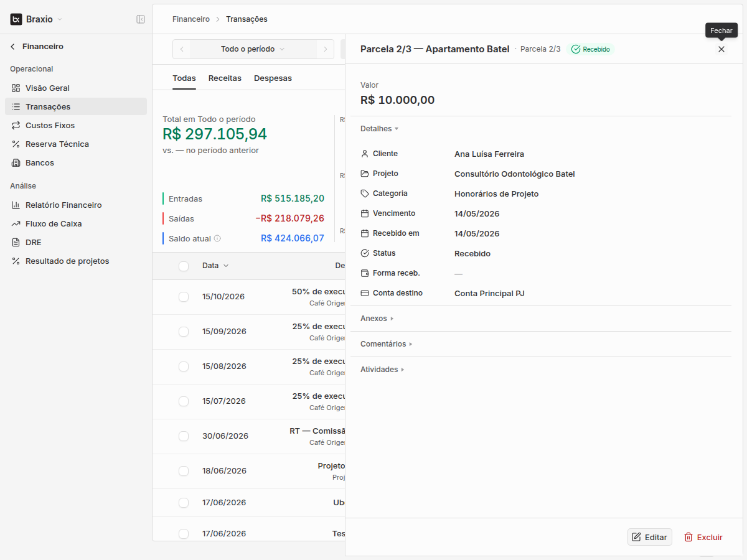Open Relatório Financeiro in sidebar

click(76, 205)
